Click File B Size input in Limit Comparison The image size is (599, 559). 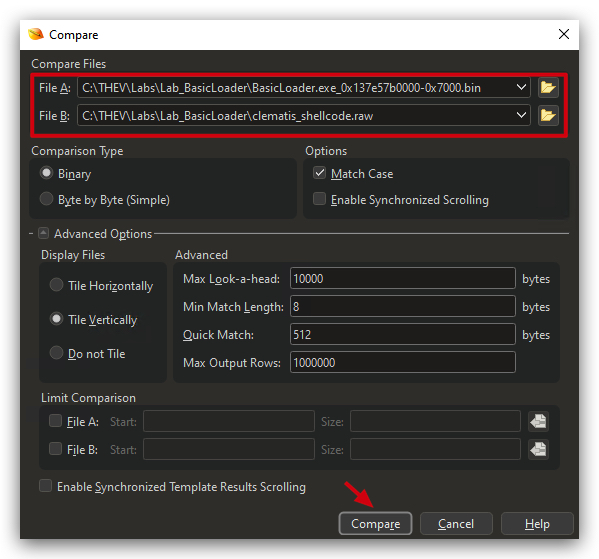[435, 449]
